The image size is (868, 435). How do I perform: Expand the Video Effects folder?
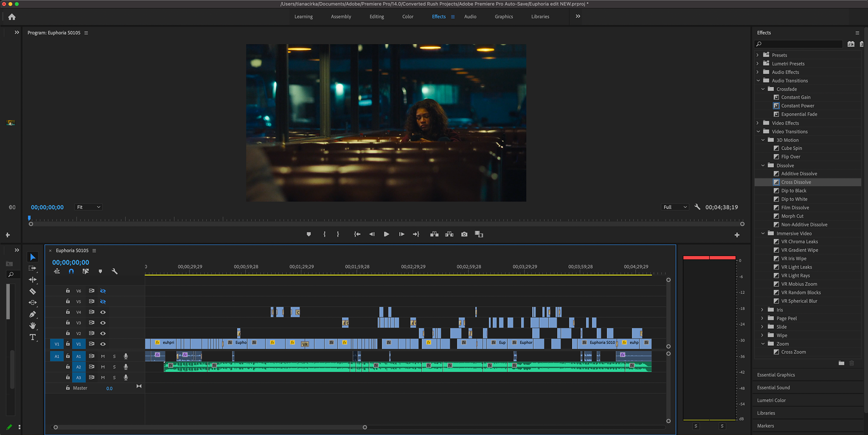[758, 123]
